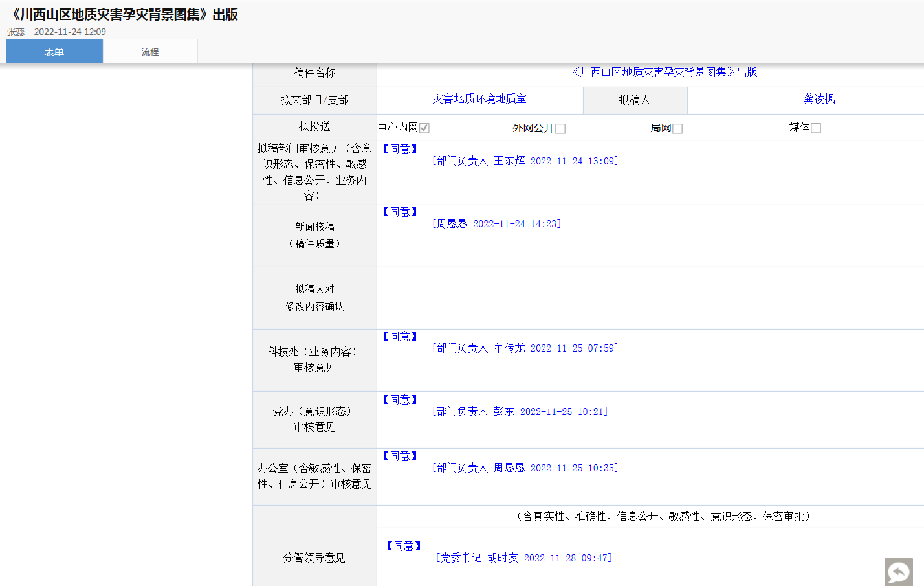Viewport: 924px width, 586px height.
Task: Click the 【同意】 opinion in 科技处 row
Action: 400,337
